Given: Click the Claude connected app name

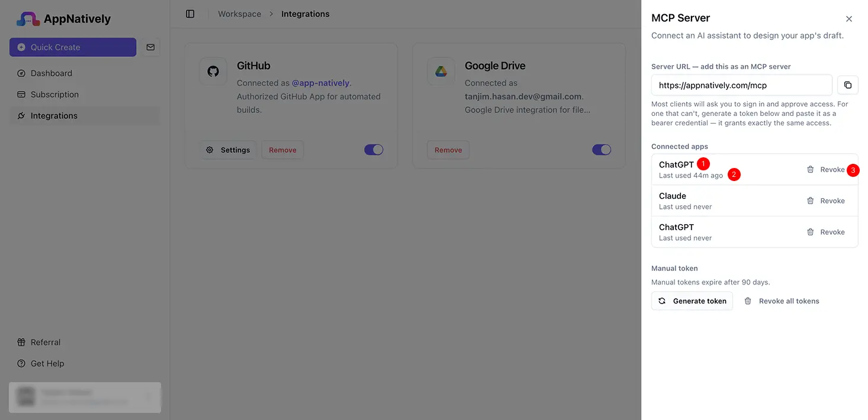Looking at the screenshot, I should [x=673, y=196].
